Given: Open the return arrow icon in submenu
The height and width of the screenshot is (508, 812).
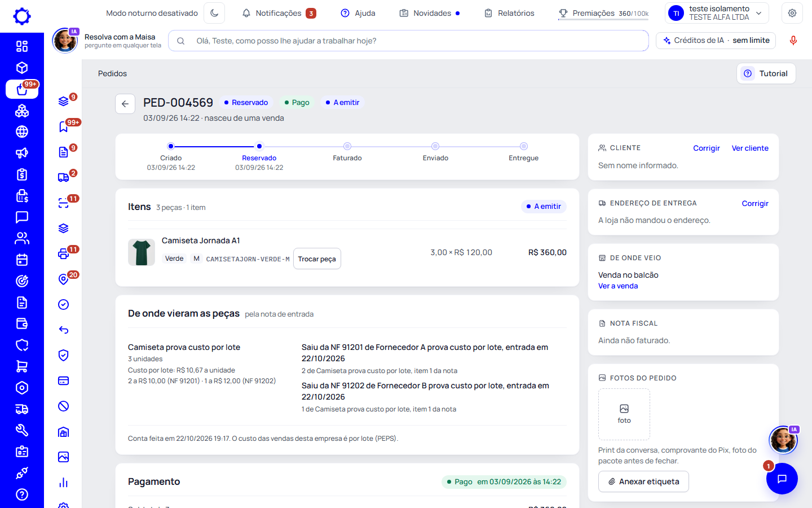Looking at the screenshot, I should pyautogui.click(x=64, y=330).
